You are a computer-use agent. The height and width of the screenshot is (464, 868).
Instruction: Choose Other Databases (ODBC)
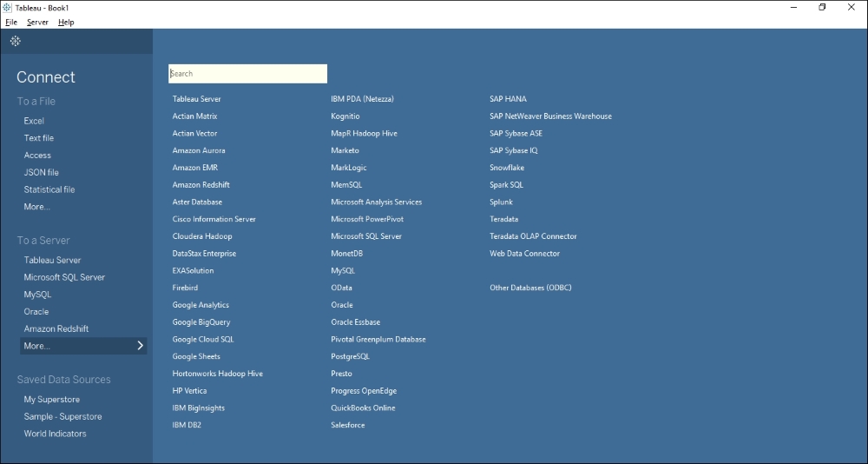coord(530,288)
